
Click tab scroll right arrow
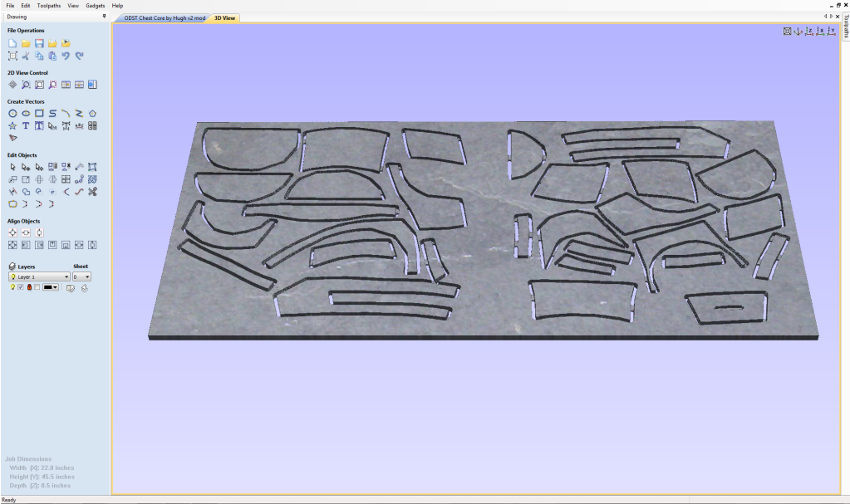(x=832, y=17)
